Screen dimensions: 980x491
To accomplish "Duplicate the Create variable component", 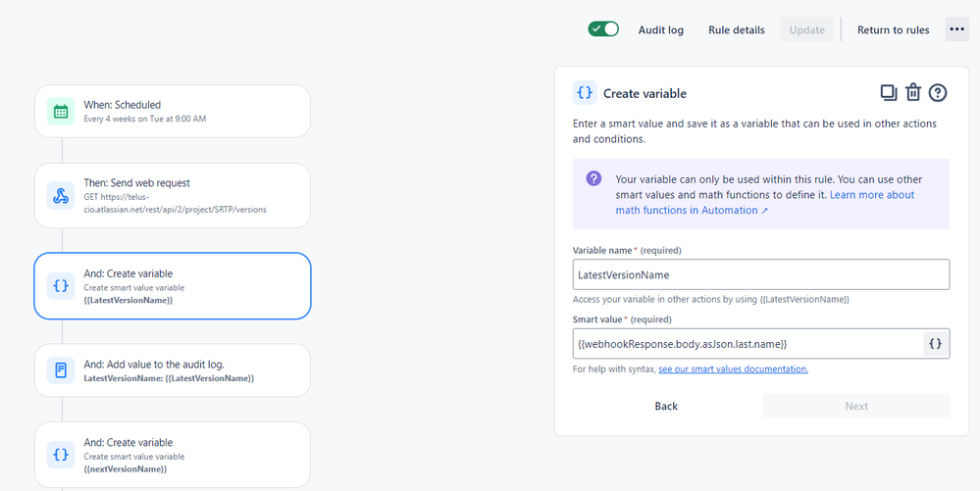I will coord(888,93).
